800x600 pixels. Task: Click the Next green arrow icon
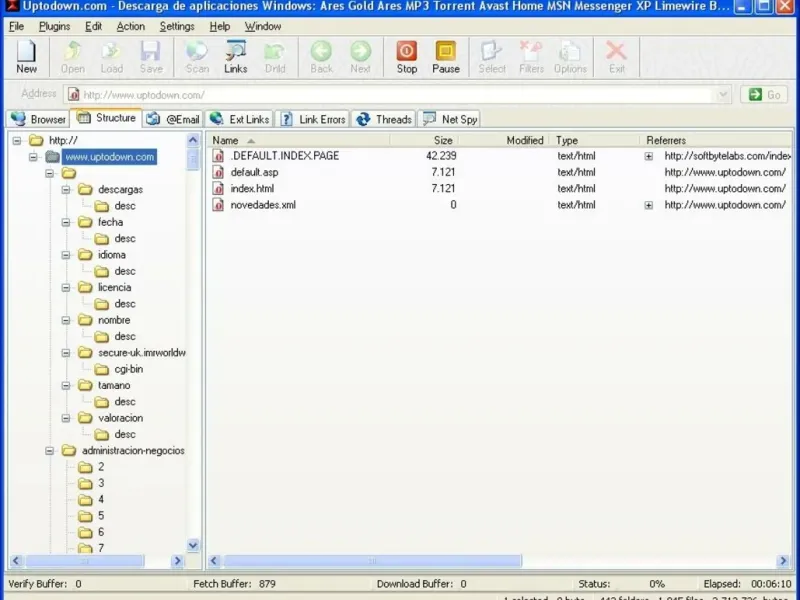click(361, 51)
